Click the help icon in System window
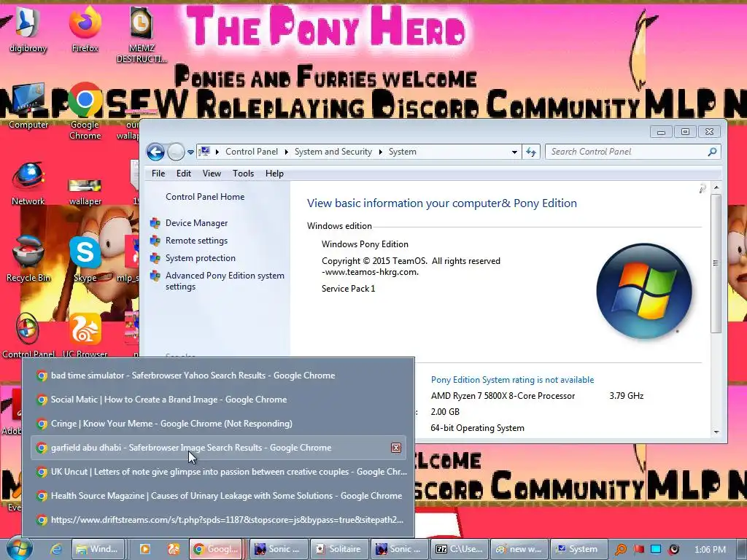Image resolution: width=747 pixels, height=560 pixels. click(702, 189)
